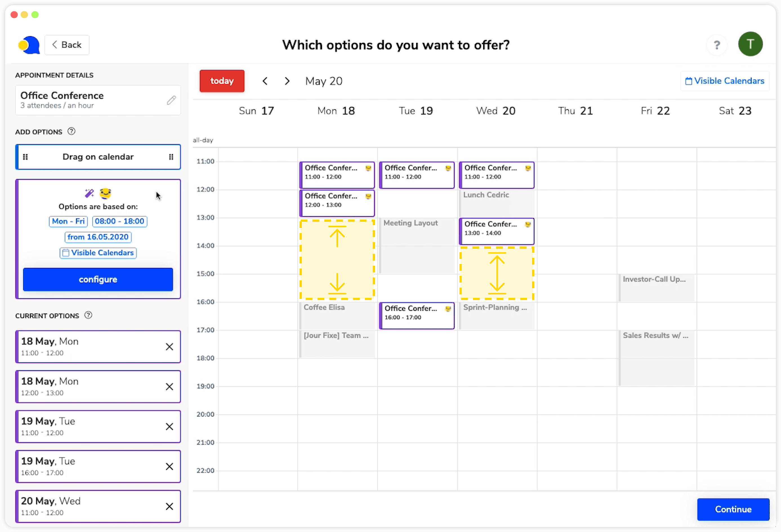Open the from 16.05.2020 date setting

point(98,237)
